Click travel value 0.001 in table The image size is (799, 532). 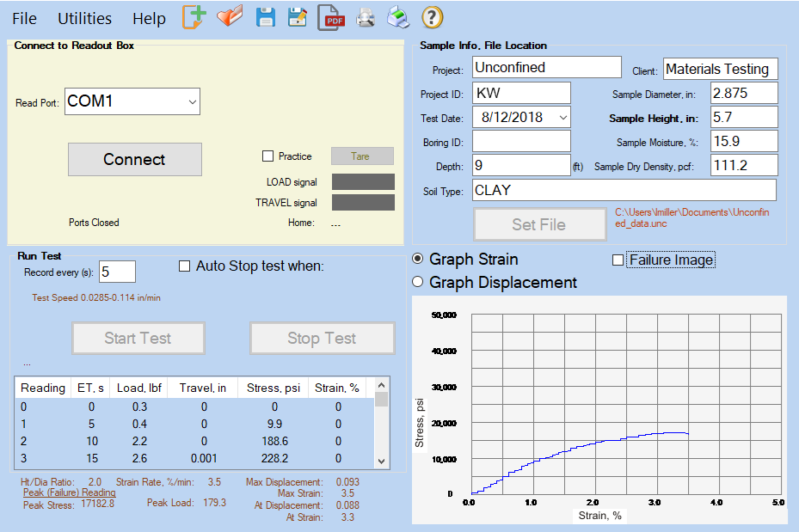click(x=204, y=459)
